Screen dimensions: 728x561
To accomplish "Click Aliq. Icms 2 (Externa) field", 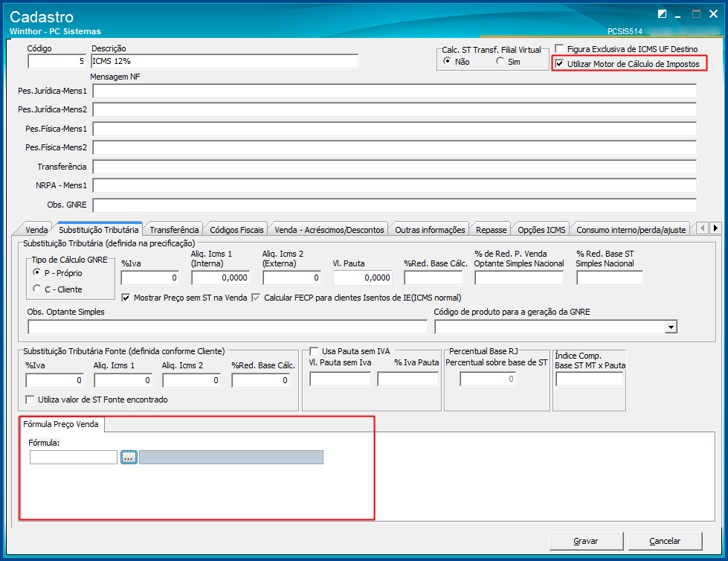I will [292, 278].
